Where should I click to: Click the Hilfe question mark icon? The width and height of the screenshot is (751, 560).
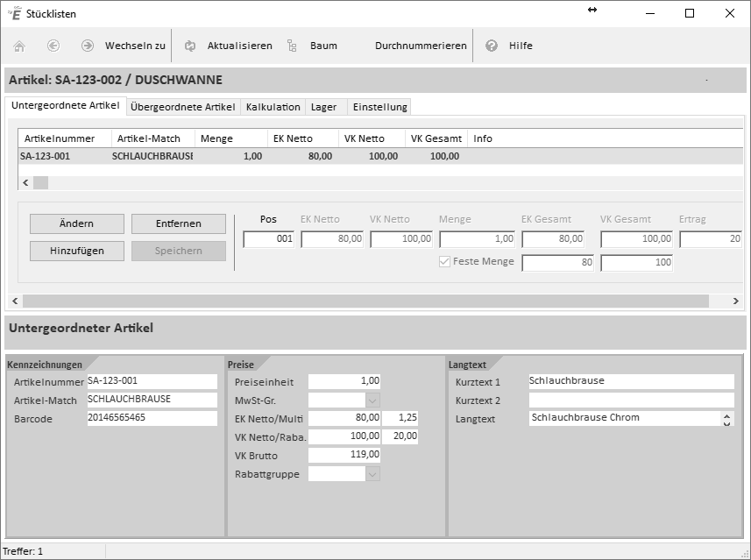pos(492,46)
